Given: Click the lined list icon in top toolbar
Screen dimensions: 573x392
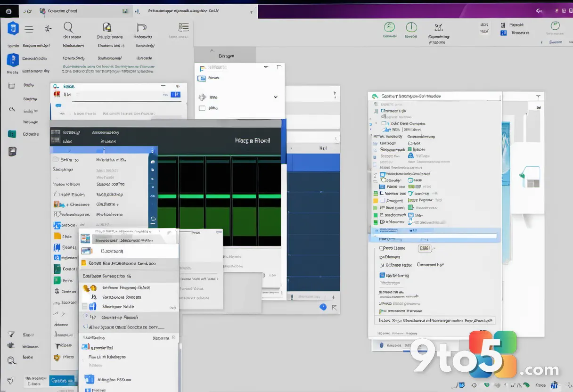Looking at the screenshot, I should click(183, 27).
